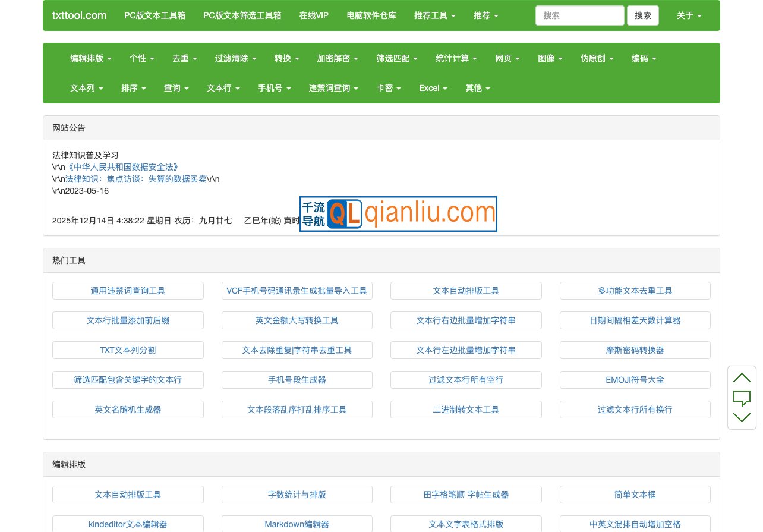Open the Markdown编辑器 tool

297,524
